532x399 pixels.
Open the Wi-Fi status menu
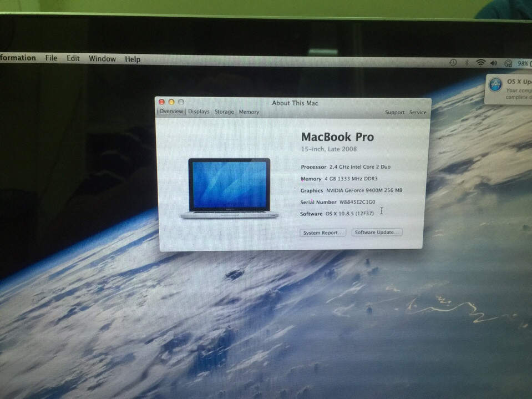coord(480,63)
